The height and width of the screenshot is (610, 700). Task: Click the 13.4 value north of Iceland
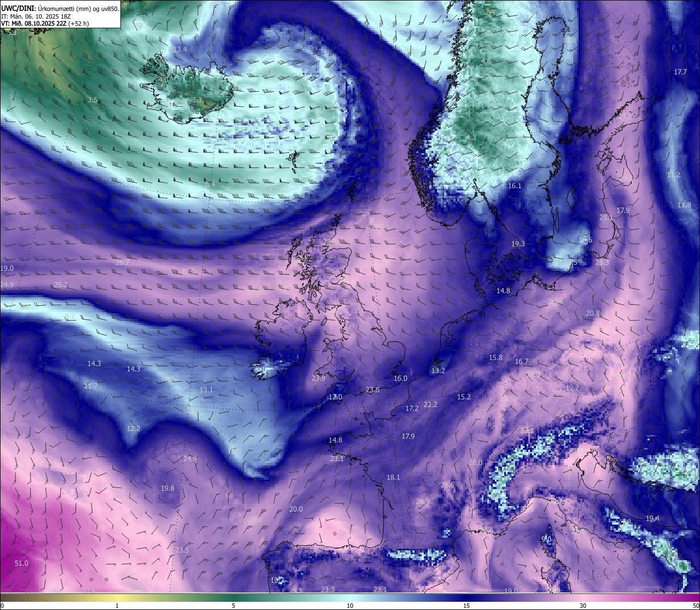click(180, 49)
